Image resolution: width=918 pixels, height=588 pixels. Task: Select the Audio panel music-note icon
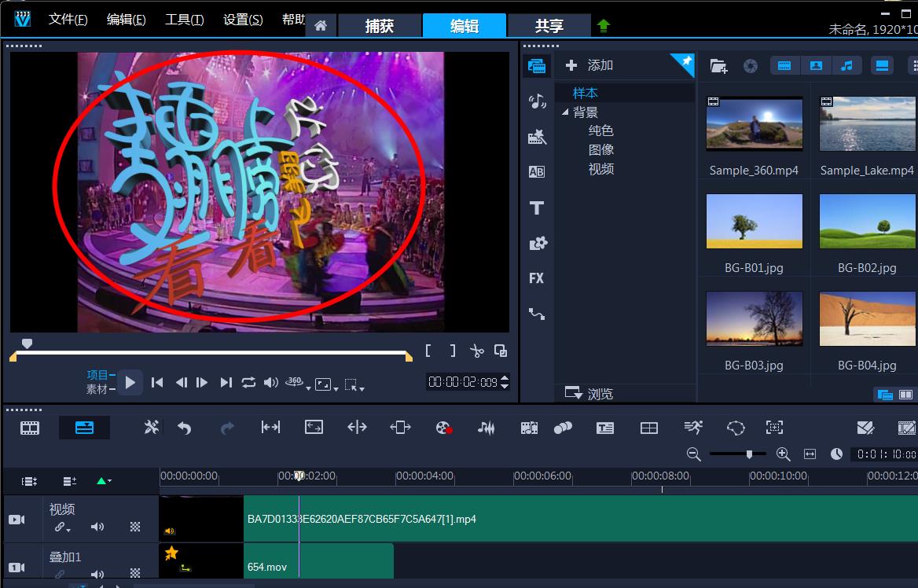(536, 100)
